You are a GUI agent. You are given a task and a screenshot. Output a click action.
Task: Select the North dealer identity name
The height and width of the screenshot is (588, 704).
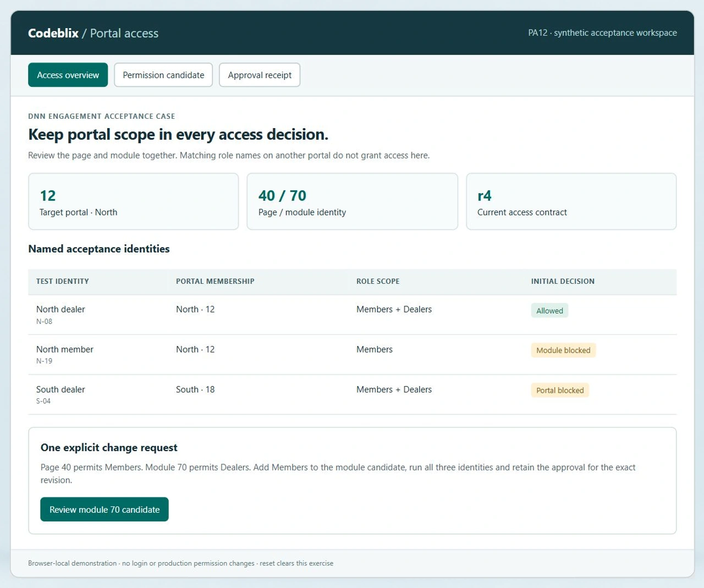click(61, 309)
